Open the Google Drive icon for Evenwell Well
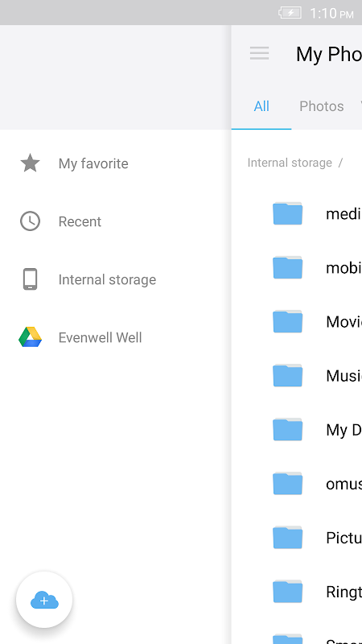Screen dimensions: 362x644 pyautogui.click(x=30, y=337)
